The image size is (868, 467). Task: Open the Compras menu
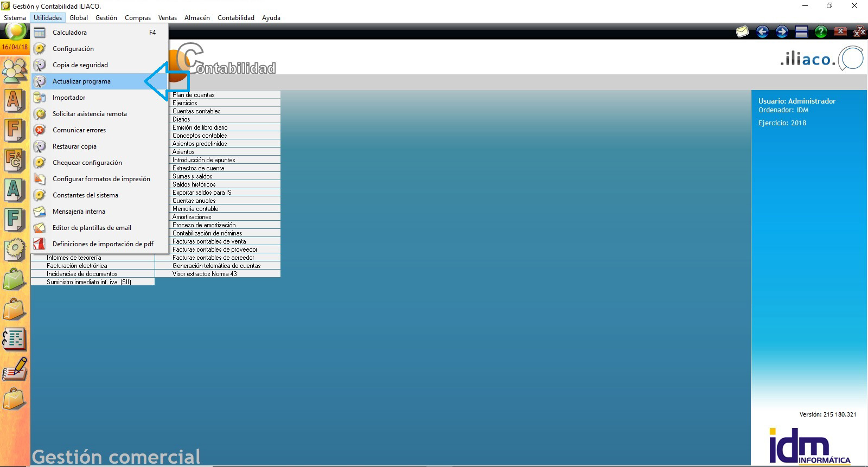(x=138, y=18)
